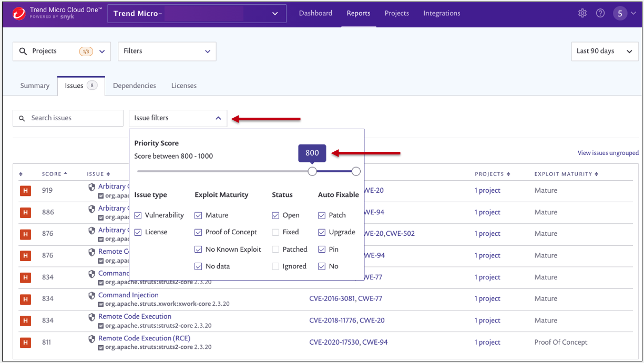This screenshot has width=644, height=363.
Task: Click the user avatar labeled 5
Action: (x=620, y=14)
